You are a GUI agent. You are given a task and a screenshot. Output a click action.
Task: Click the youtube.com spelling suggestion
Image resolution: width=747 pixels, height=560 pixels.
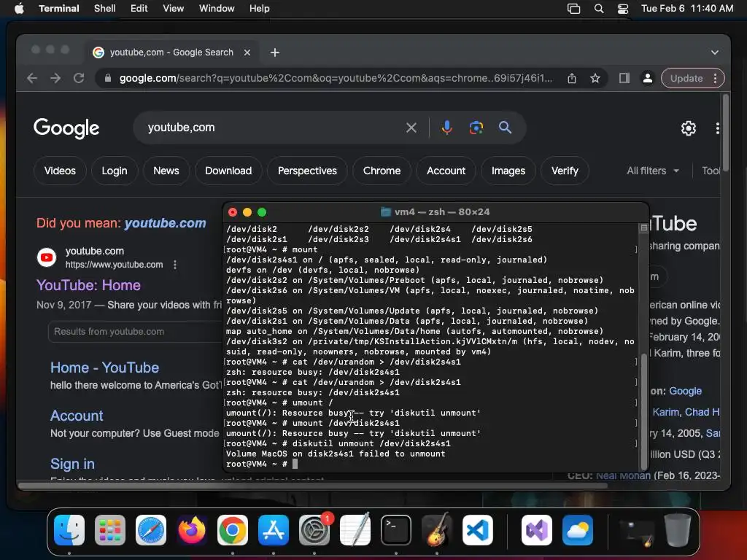[x=166, y=223]
